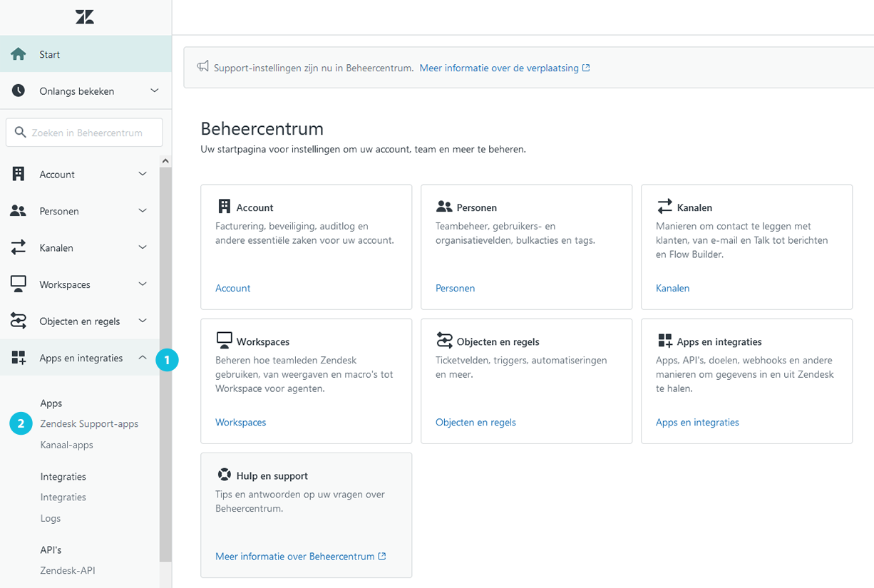Open Kanaal-apps in the sidebar
Viewport: 874px width, 588px height.
[x=67, y=445]
